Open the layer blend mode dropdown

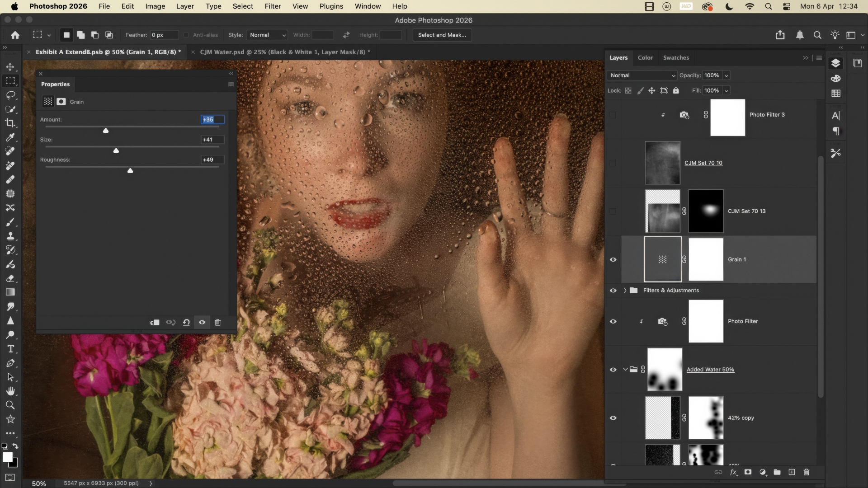click(x=642, y=75)
